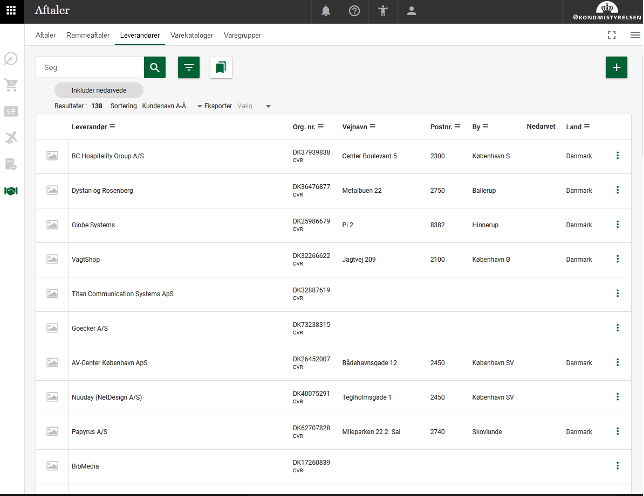Open the user profile icon

(411, 11)
